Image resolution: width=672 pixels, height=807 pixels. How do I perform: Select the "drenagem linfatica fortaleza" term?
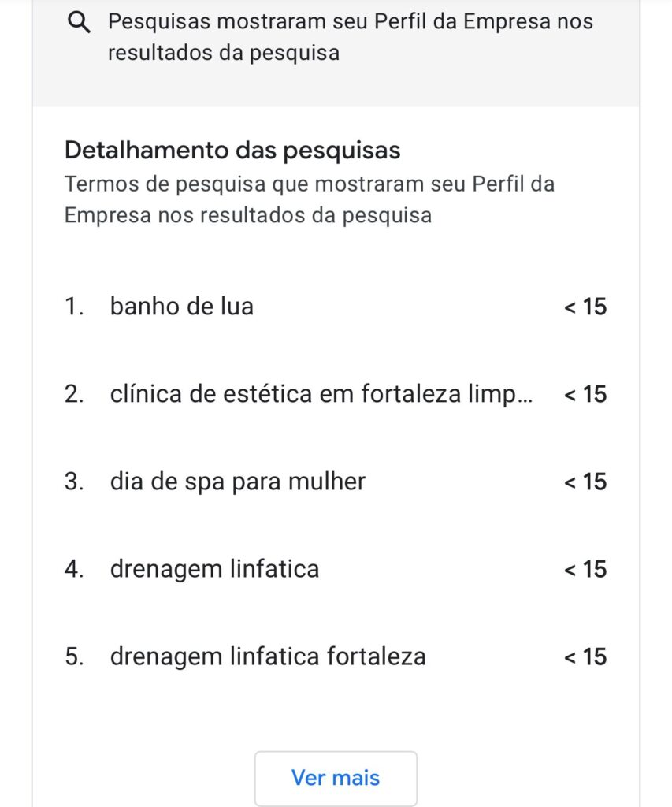click(x=268, y=656)
